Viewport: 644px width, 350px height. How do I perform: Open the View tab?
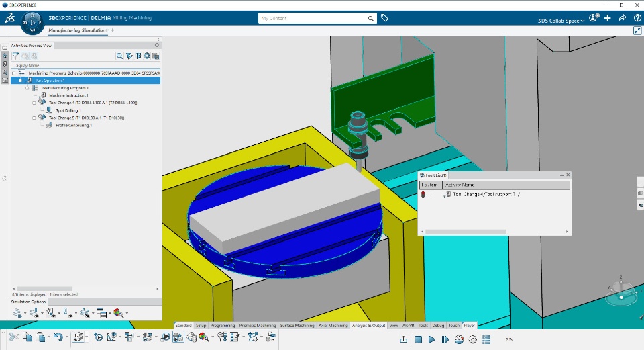pyautogui.click(x=394, y=325)
